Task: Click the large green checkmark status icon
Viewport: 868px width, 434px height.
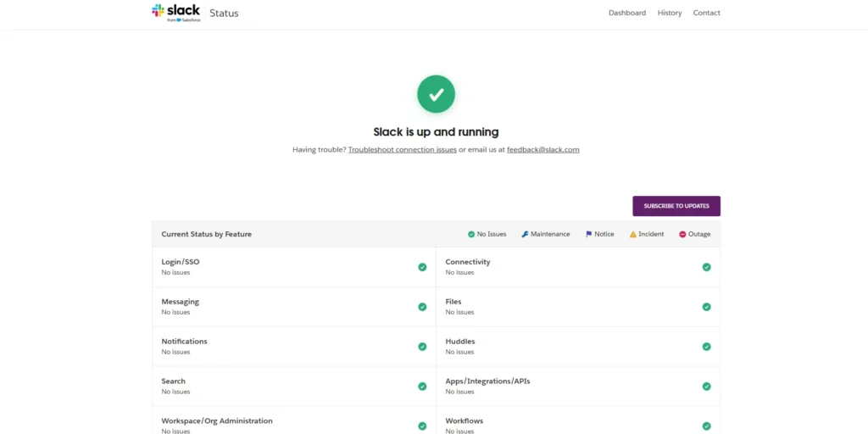Action: coord(436,94)
